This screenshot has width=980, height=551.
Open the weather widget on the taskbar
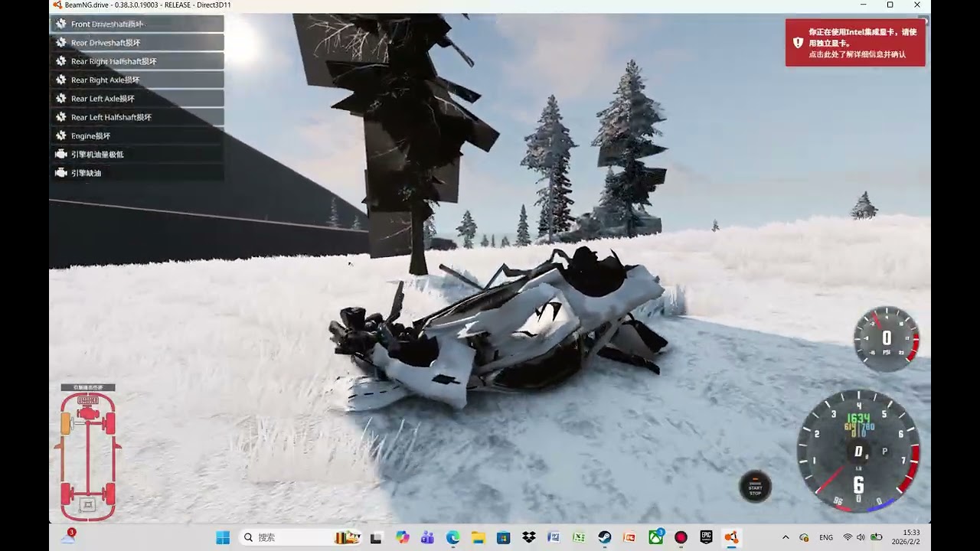point(67,537)
